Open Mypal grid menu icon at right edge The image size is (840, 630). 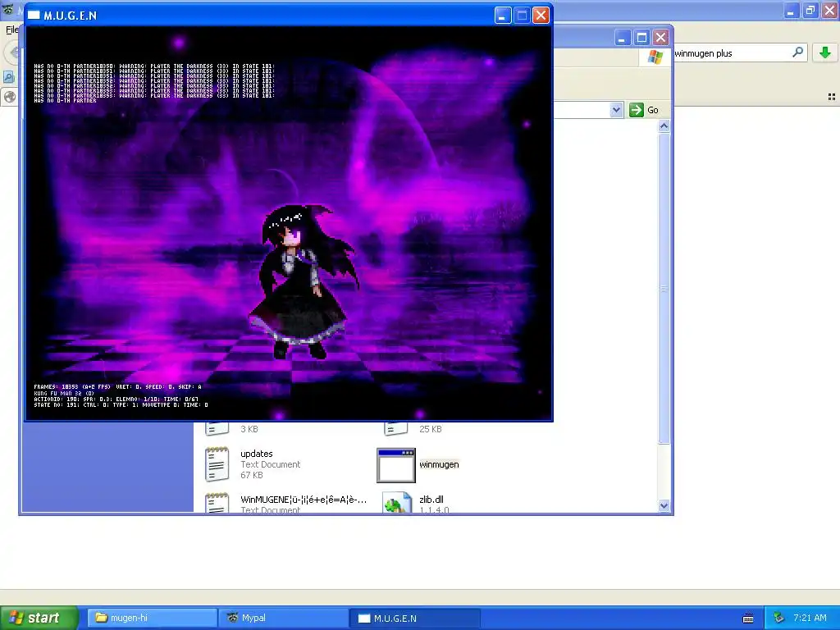(x=832, y=97)
